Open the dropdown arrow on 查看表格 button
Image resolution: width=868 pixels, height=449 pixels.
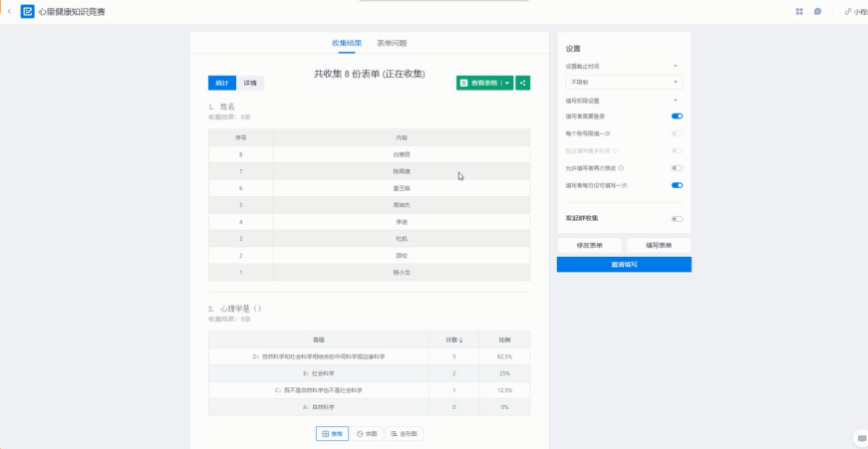tap(507, 83)
